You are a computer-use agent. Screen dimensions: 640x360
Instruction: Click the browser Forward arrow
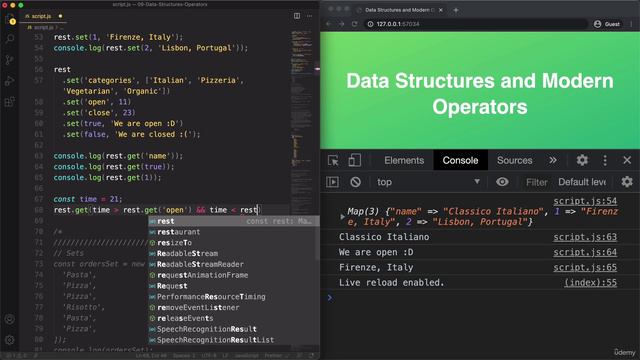tap(342, 24)
